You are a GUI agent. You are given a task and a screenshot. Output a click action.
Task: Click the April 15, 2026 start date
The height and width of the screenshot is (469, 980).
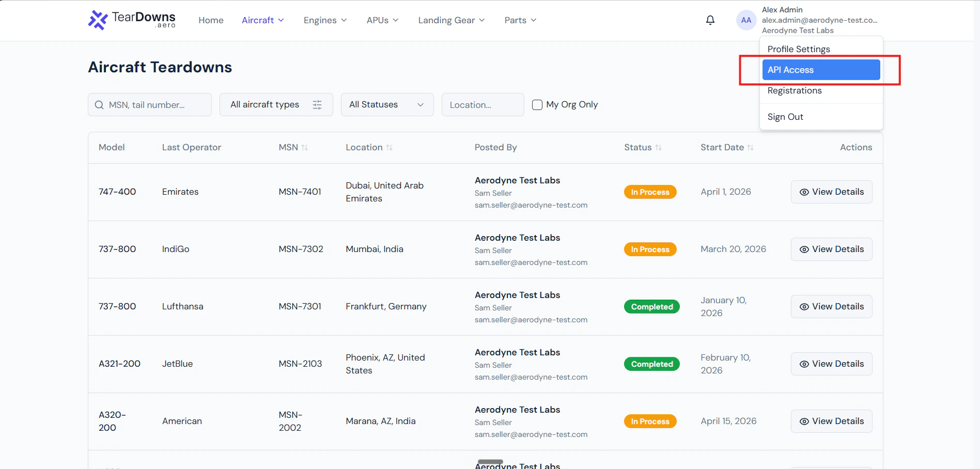pyautogui.click(x=728, y=421)
